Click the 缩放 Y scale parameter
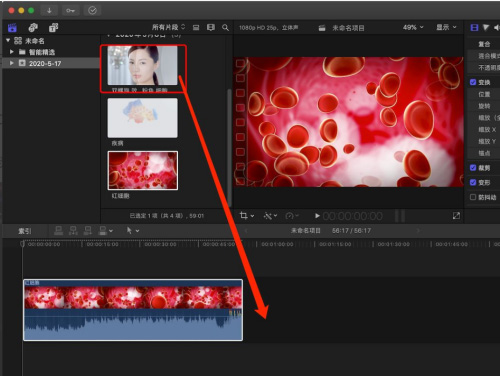The width and height of the screenshot is (500, 376). click(x=487, y=142)
